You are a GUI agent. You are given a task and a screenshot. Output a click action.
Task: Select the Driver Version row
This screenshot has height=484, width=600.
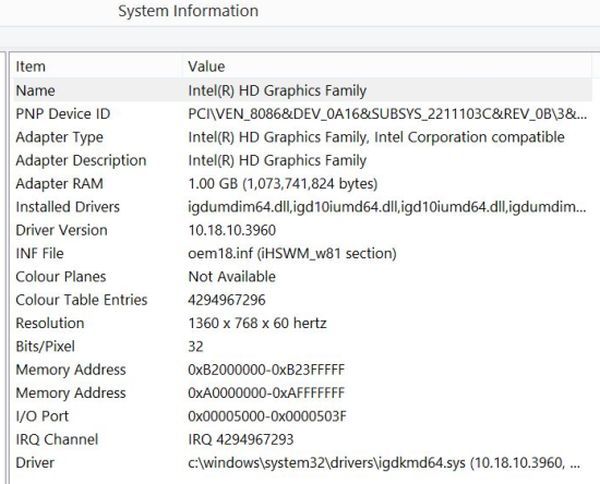coord(302,230)
